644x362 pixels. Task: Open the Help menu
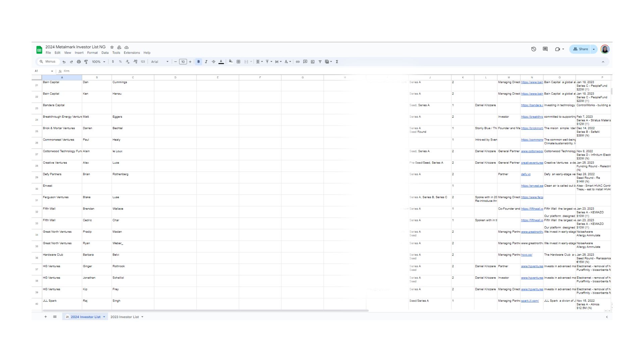click(x=147, y=53)
